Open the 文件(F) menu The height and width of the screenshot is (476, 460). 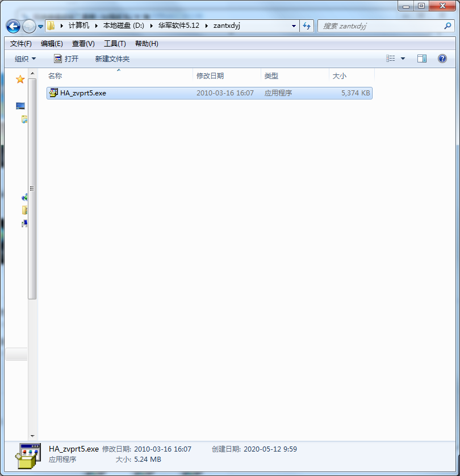pos(20,44)
